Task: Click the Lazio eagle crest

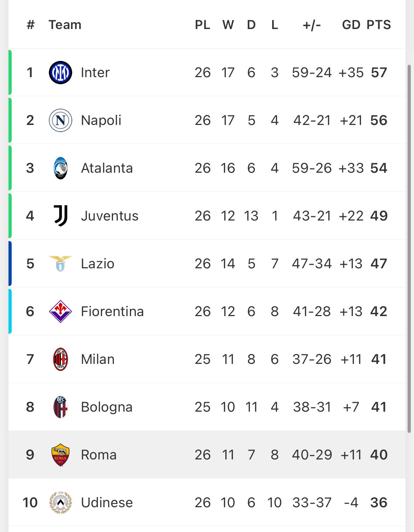Action: [61, 264]
